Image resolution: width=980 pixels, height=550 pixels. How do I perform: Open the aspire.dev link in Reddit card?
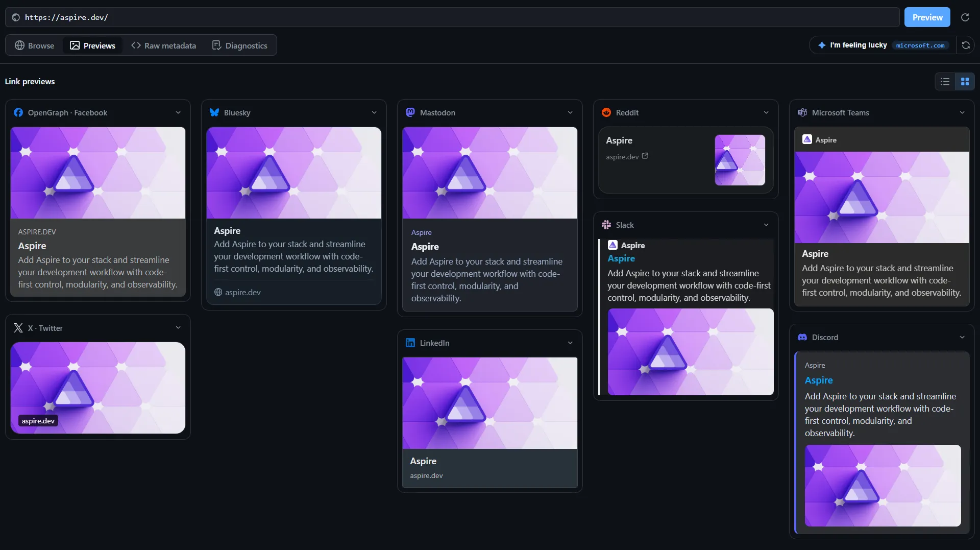622,157
